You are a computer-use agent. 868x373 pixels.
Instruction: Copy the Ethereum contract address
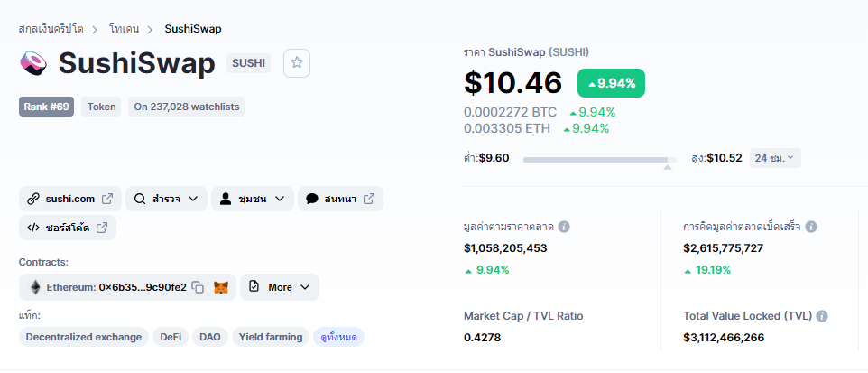(x=198, y=287)
